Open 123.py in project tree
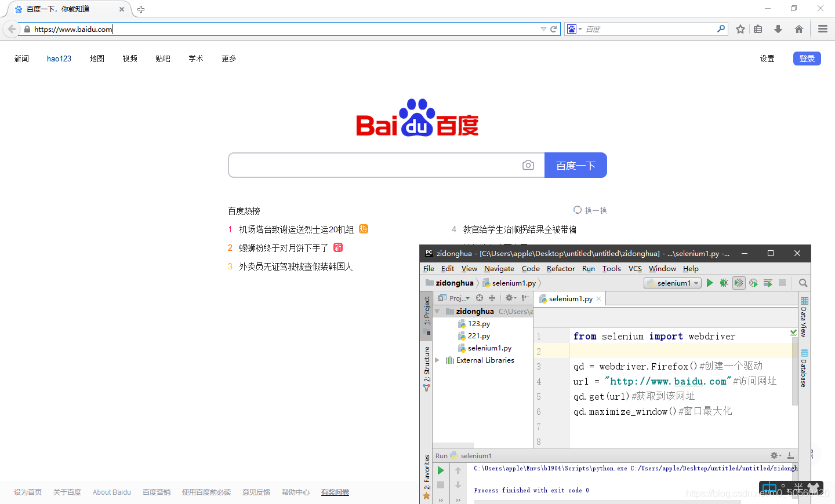Image resolution: width=835 pixels, height=504 pixels. (x=478, y=323)
